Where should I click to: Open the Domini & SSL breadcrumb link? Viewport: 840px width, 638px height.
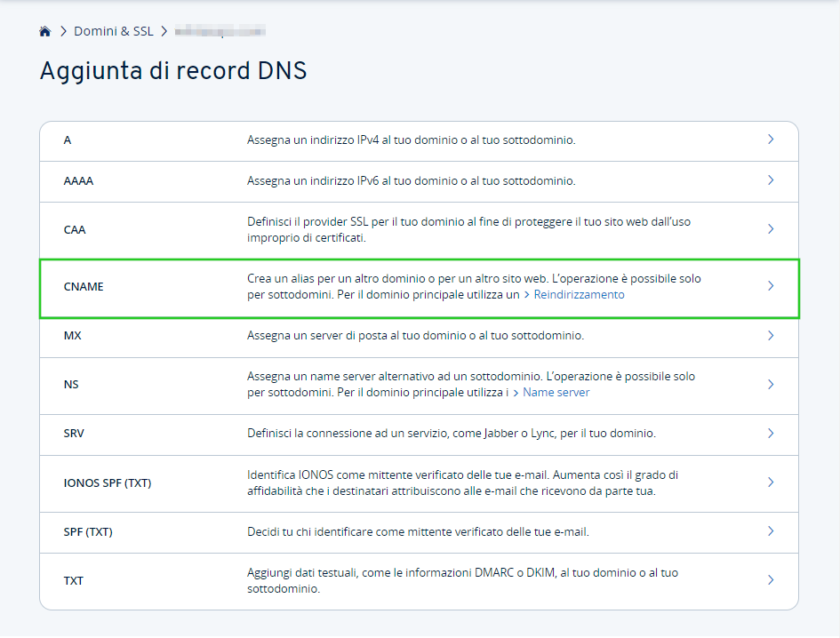tap(113, 32)
